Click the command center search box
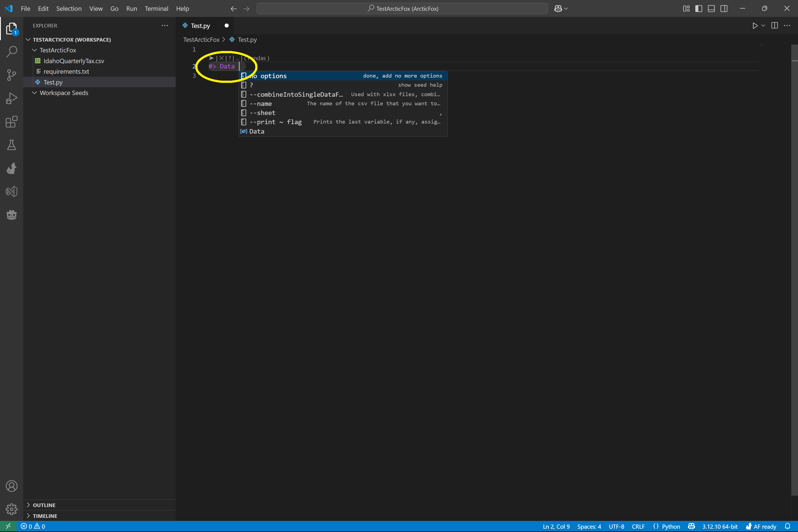 402,9
